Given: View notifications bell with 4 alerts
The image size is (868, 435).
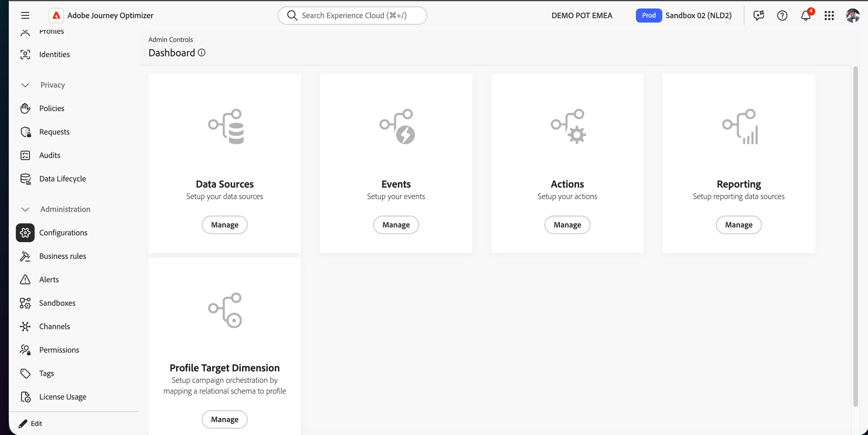Looking at the screenshot, I should [x=806, y=15].
